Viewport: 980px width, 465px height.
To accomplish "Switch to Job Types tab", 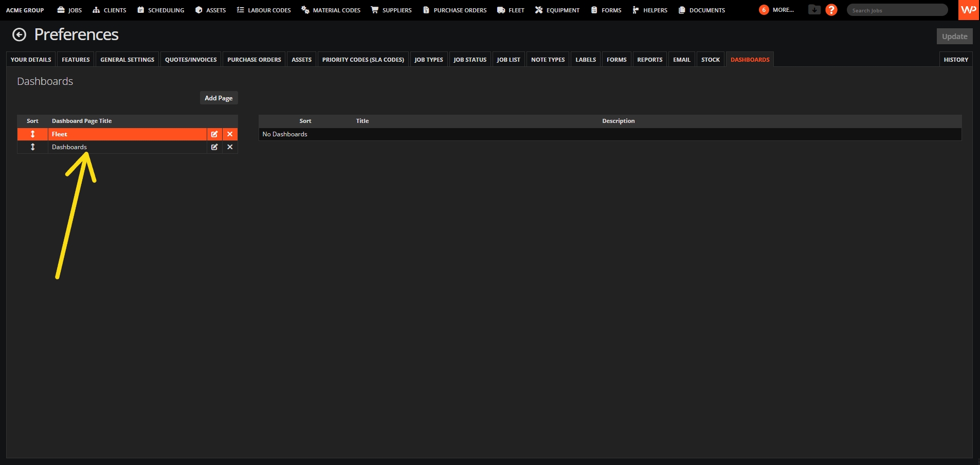I will [429, 60].
